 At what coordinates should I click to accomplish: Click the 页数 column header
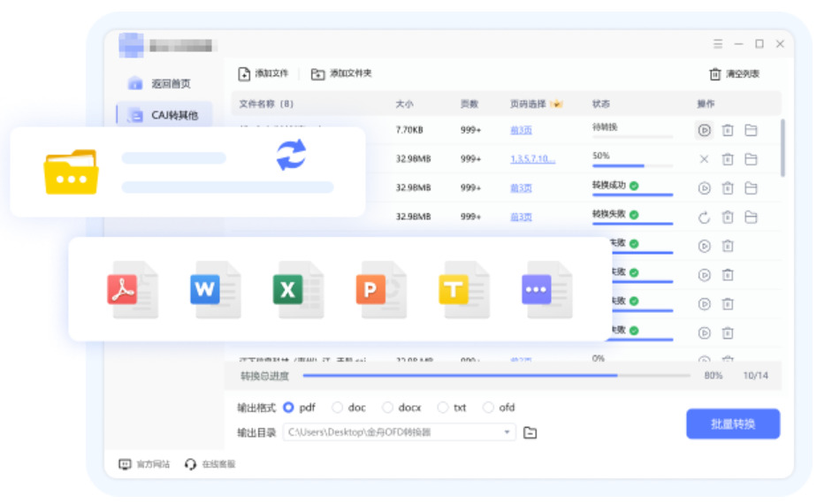tap(469, 104)
